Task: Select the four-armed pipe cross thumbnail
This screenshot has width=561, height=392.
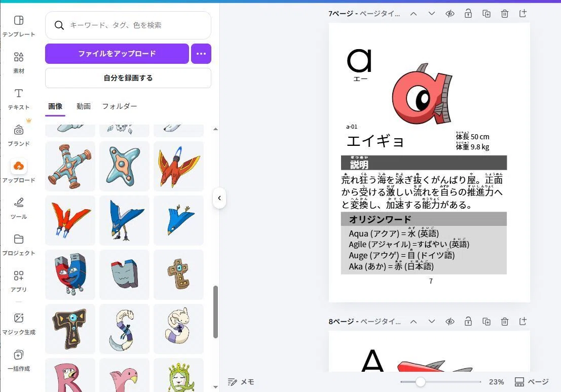Action: [70, 166]
